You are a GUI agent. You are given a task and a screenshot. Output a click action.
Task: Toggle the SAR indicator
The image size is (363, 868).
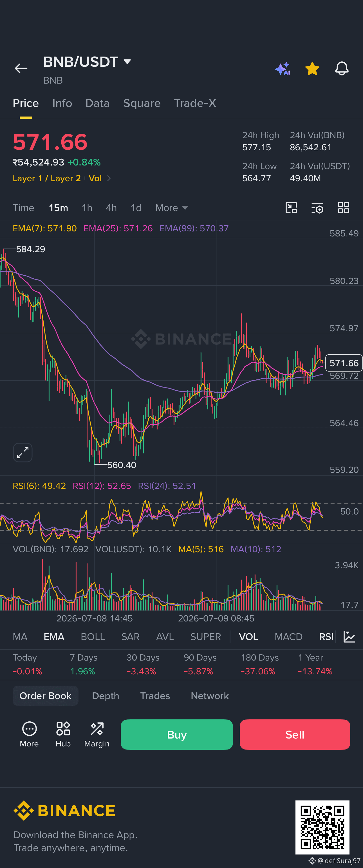130,637
